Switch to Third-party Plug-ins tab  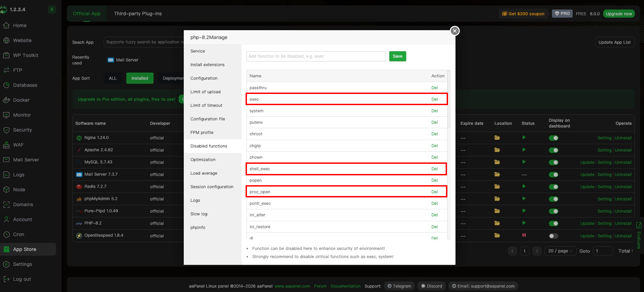138,14
